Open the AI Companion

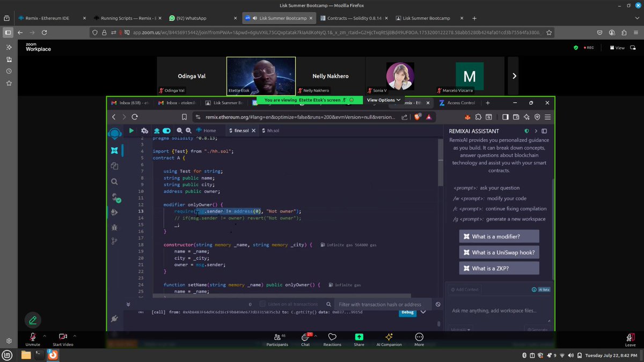389,339
